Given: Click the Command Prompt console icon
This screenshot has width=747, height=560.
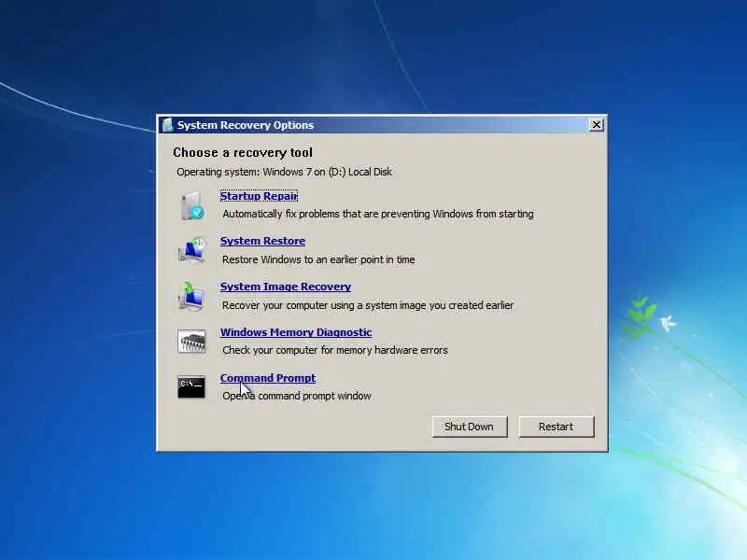Looking at the screenshot, I should pos(191,386).
